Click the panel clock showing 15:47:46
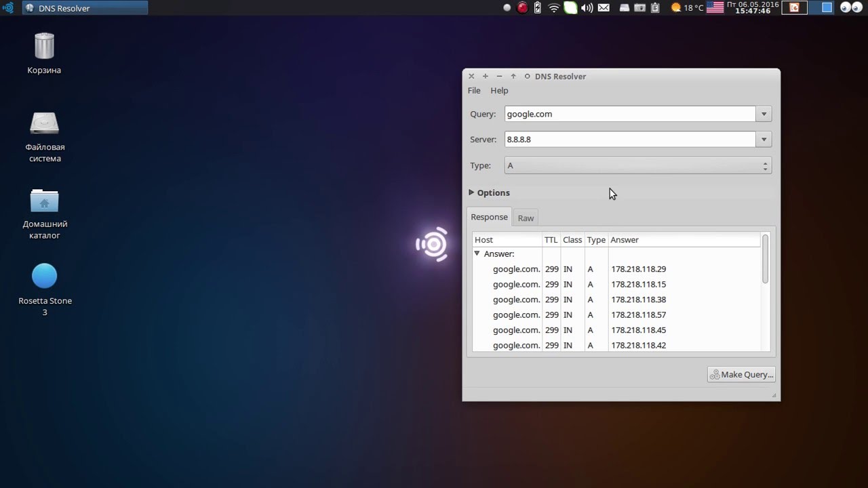This screenshot has width=868, height=488. tap(753, 8)
